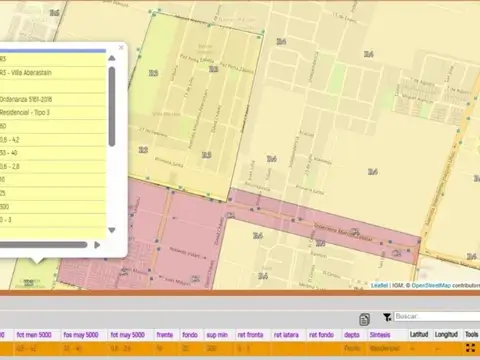Click the 'Residencial' cell in orange row
The height and width of the screenshot is (360, 480).
tap(384, 349)
